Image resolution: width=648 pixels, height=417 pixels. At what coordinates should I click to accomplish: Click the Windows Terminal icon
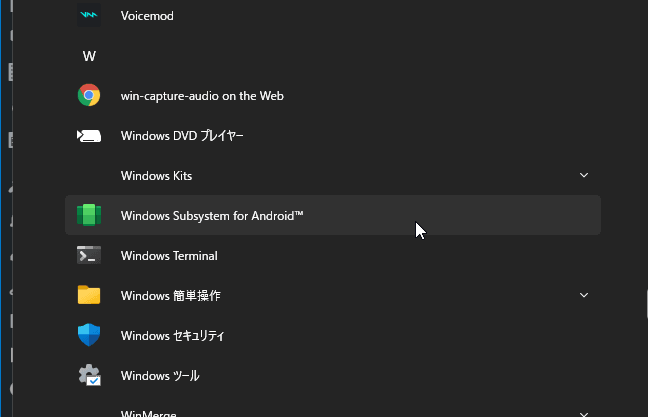89,256
